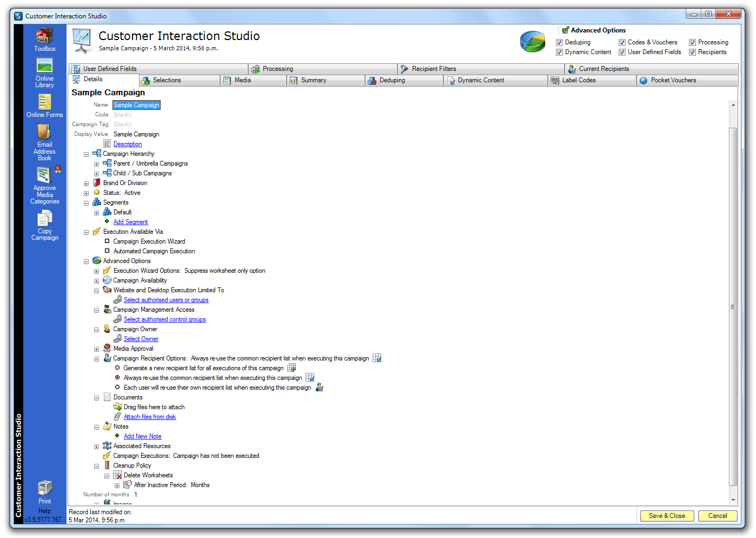The height and width of the screenshot is (538, 756).
Task: Click the grid icon after Campaign Recipient Options summary
Action: [377, 358]
